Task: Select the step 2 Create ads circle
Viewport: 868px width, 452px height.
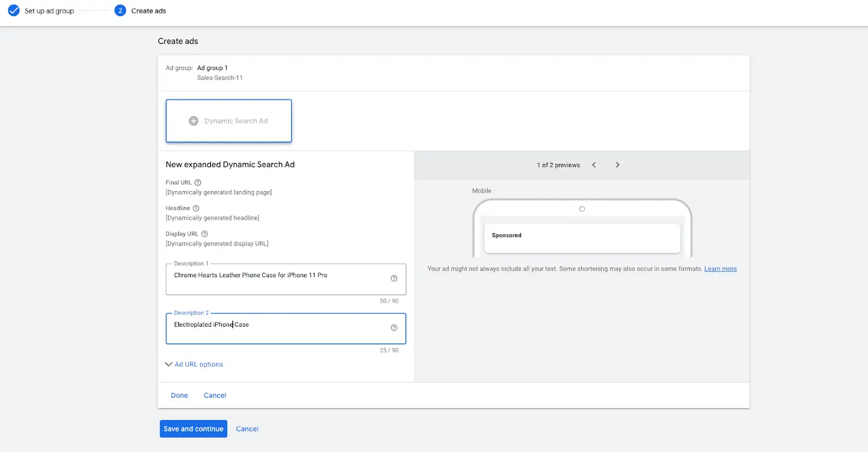Action: pos(120,10)
